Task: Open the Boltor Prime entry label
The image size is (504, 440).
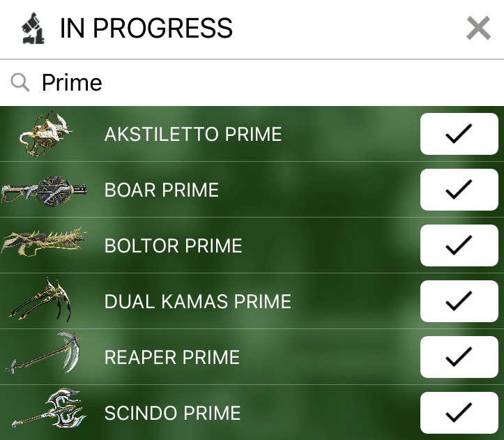Action: coord(173,245)
